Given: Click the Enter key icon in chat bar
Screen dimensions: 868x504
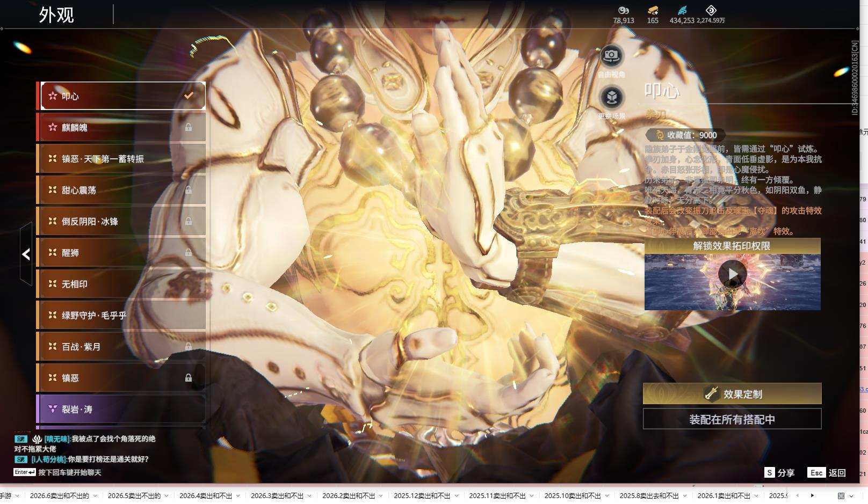Looking at the screenshot, I should click(x=25, y=472).
